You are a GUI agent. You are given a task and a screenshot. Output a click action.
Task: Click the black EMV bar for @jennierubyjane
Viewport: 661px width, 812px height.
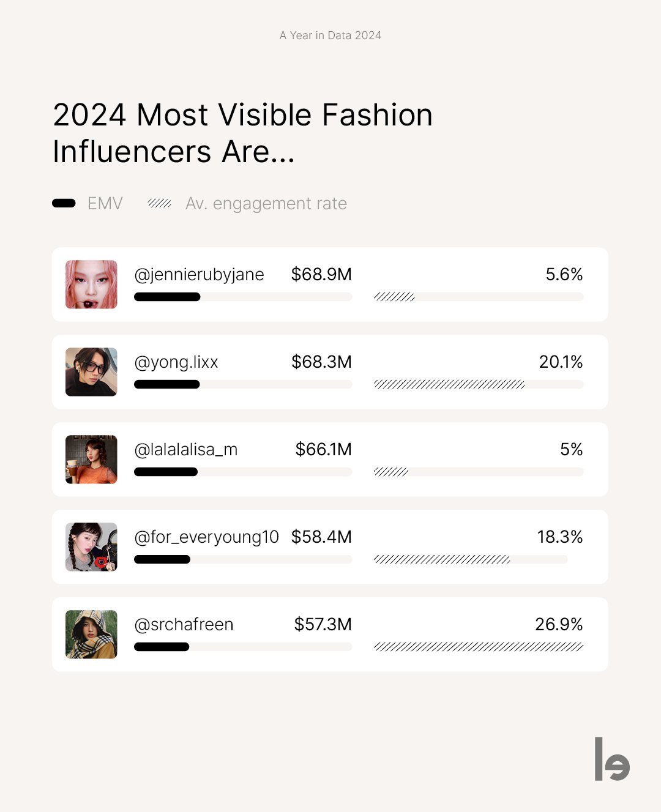[167, 297]
